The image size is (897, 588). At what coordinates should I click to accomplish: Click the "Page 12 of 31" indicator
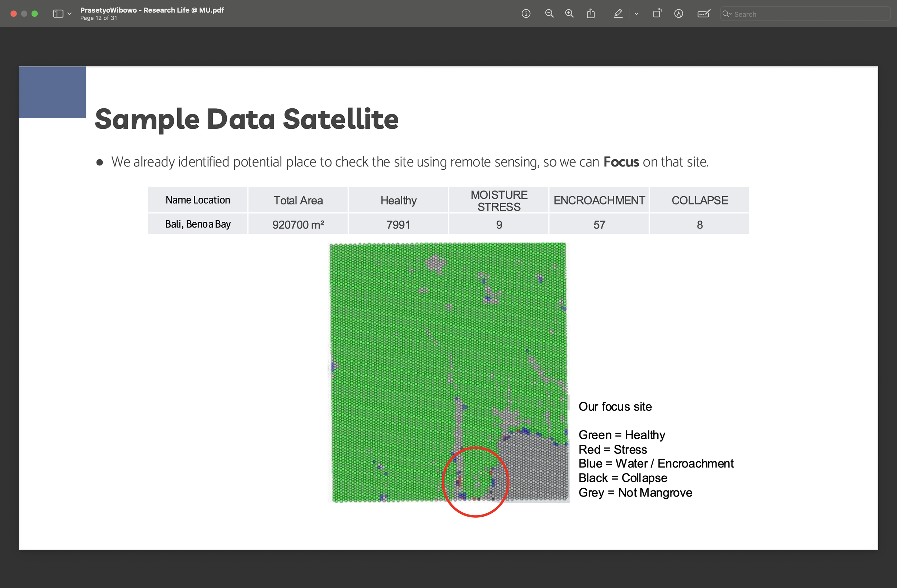[98, 18]
